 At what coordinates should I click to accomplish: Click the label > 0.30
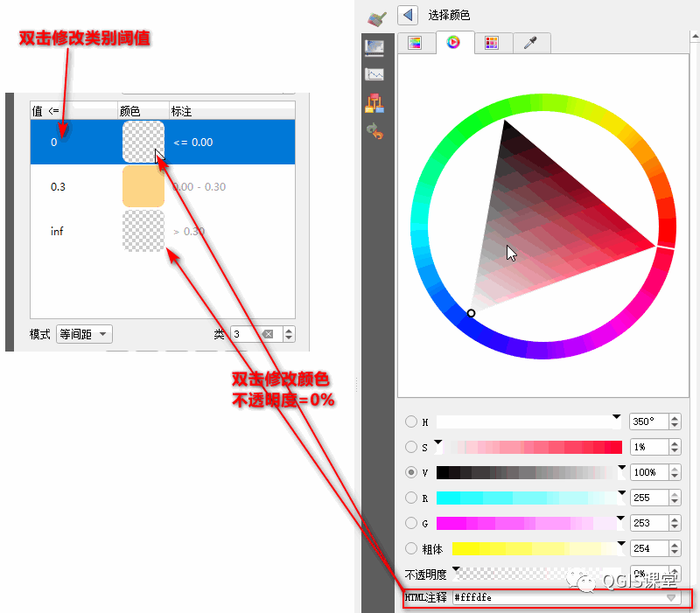click(189, 232)
